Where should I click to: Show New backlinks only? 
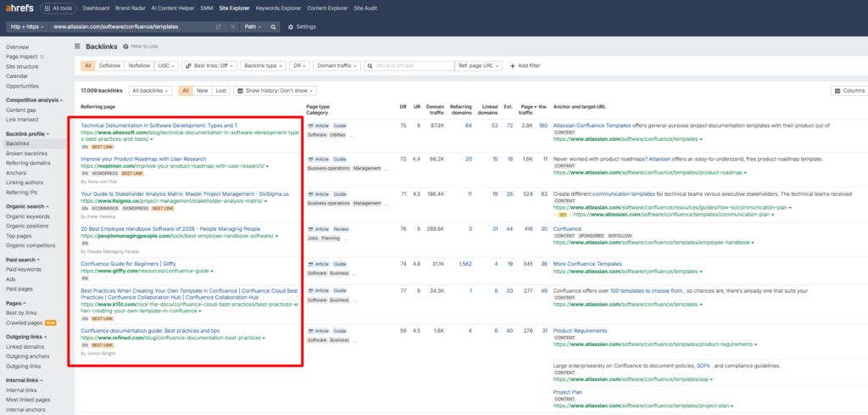click(x=202, y=90)
